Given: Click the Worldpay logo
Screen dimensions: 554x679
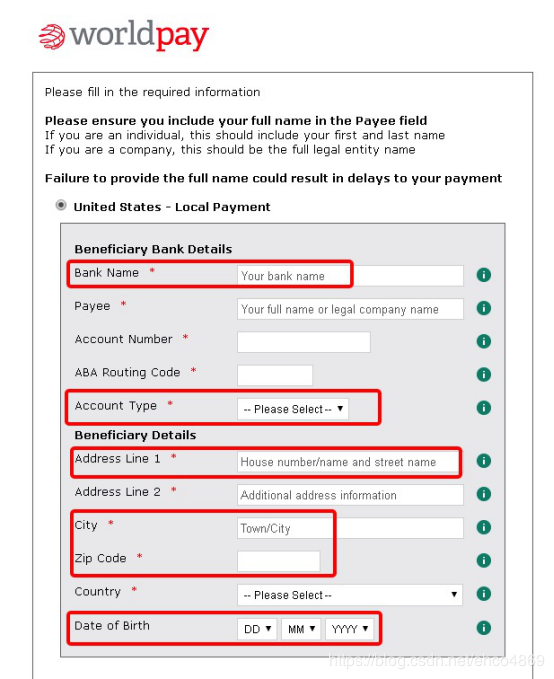Looking at the screenshot, I should 123,36.
